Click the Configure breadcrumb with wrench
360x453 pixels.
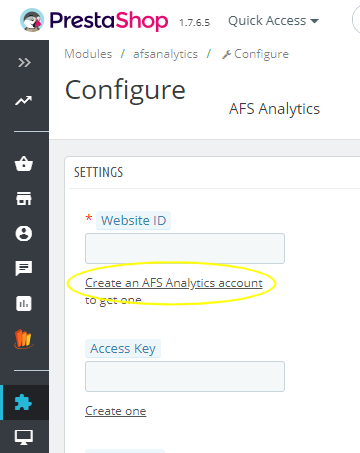point(255,54)
